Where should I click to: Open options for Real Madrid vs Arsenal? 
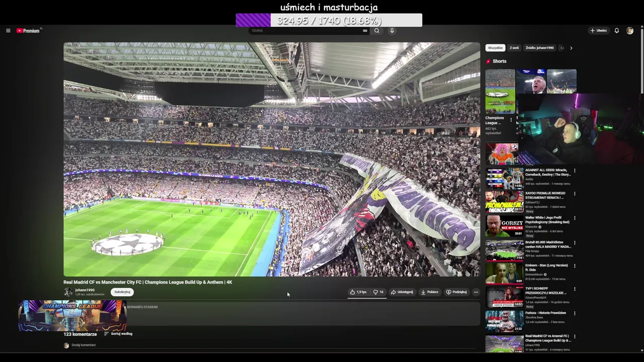point(575,337)
